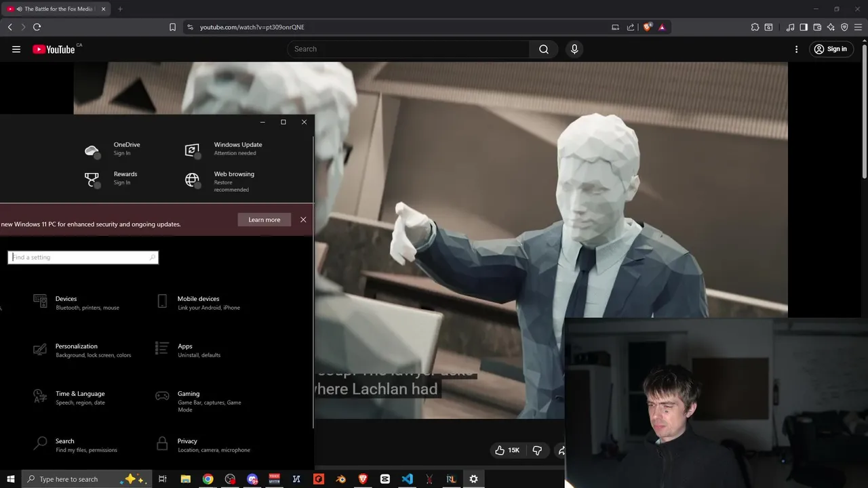Open Windows Update attention needed tile
The height and width of the screenshot is (488, 868).
click(x=224, y=149)
